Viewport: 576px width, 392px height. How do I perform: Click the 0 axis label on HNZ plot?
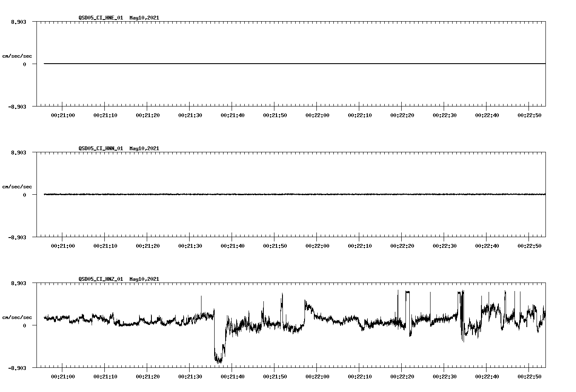point(25,326)
